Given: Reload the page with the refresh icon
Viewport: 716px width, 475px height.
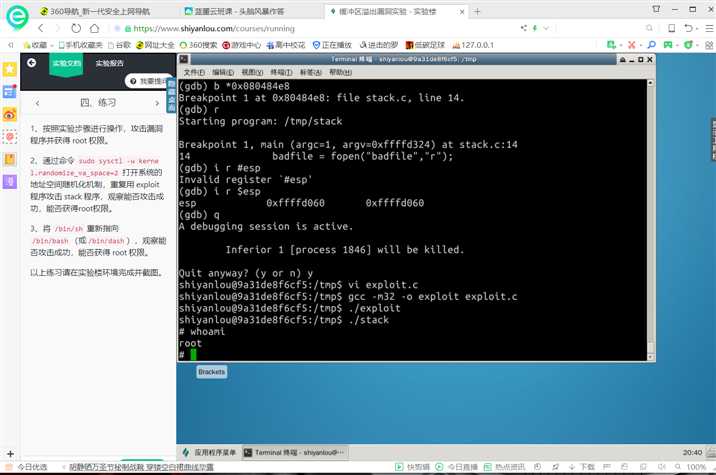Looking at the screenshot, I should tap(76, 28).
